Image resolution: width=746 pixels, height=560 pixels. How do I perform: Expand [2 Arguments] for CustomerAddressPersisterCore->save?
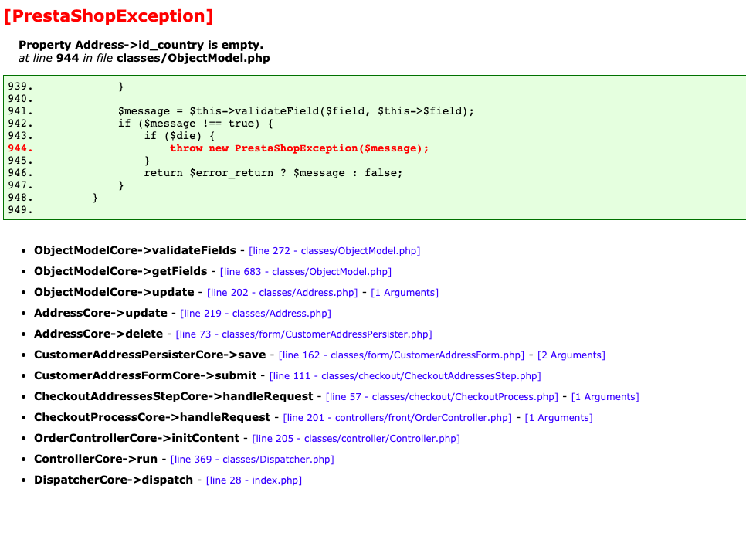571,355
